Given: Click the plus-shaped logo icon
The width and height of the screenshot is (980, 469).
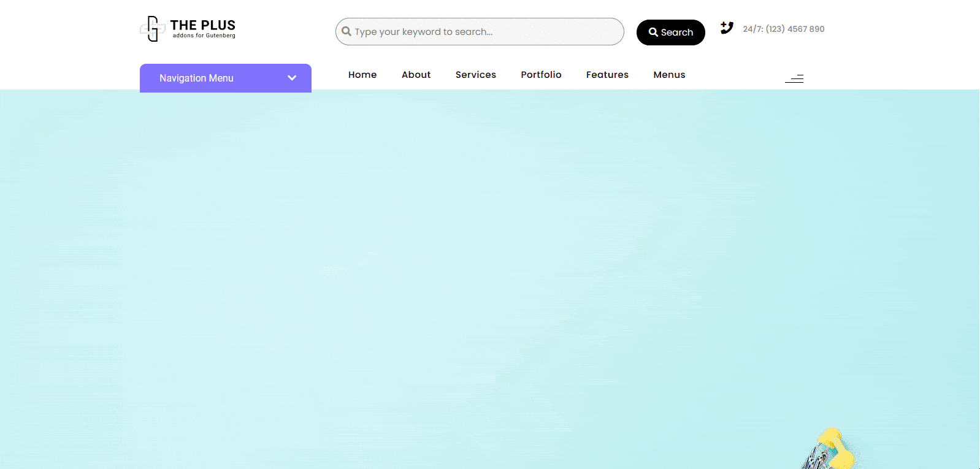Looking at the screenshot, I should pos(152,29).
